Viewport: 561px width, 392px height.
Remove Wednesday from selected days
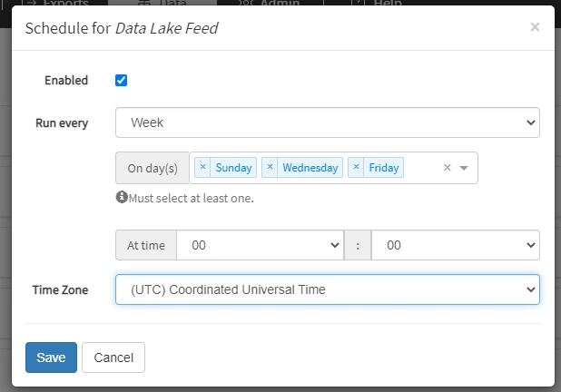(x=270, y=167)
